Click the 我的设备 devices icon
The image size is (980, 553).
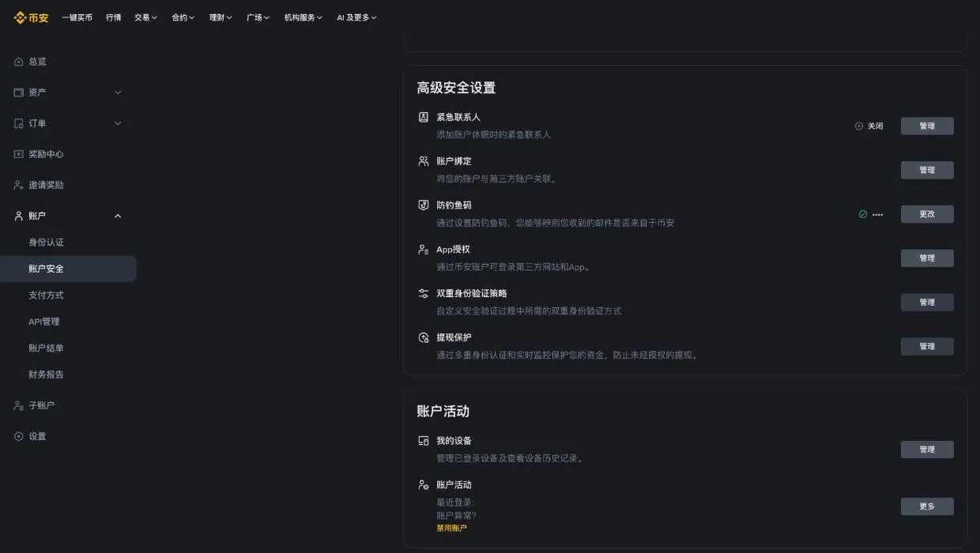coord(424,441)
